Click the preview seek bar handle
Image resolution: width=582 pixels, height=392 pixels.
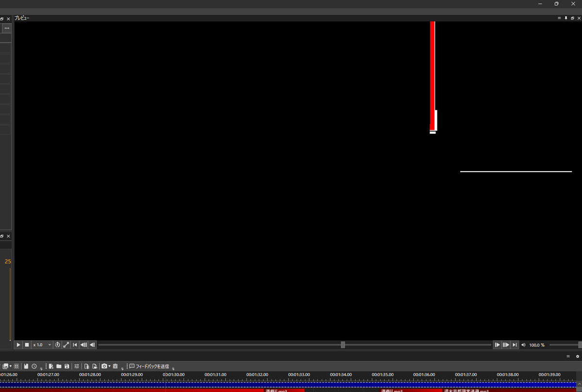343,345
